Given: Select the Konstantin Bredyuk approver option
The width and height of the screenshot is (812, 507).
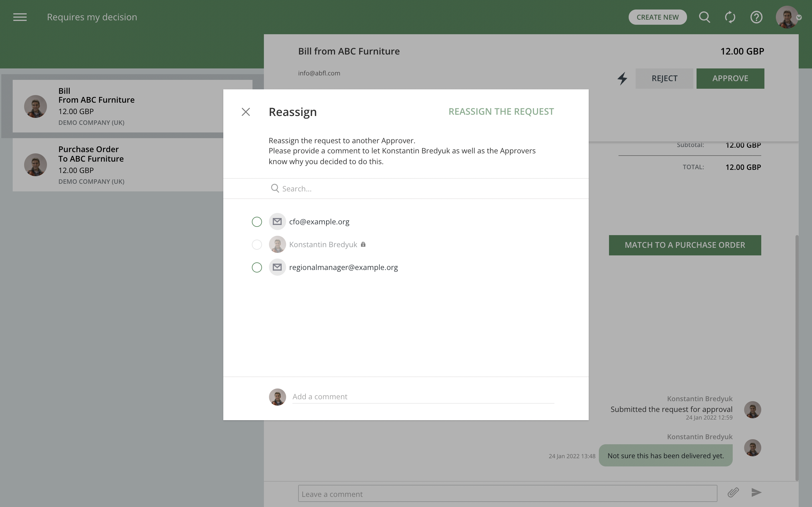Looking at the screenshot, I should pos(257,244).
